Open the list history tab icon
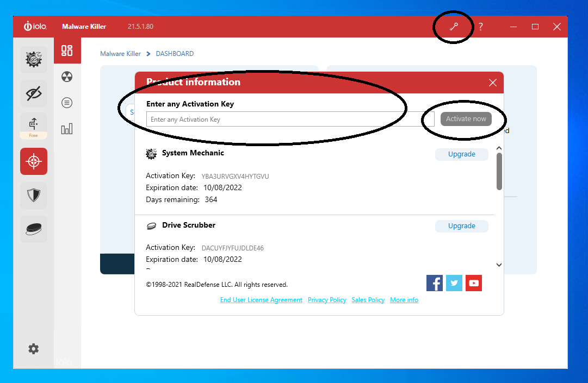Viewport: 588px width, 383px height. (x=67, y=103)
